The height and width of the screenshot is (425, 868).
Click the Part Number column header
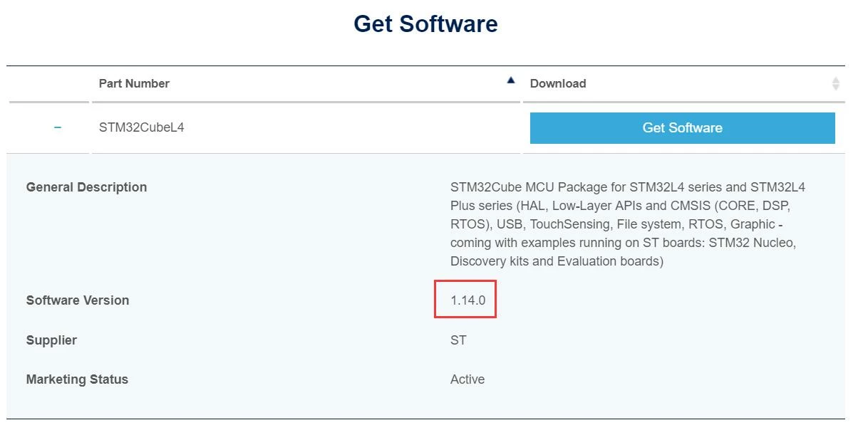coord(134,84)
